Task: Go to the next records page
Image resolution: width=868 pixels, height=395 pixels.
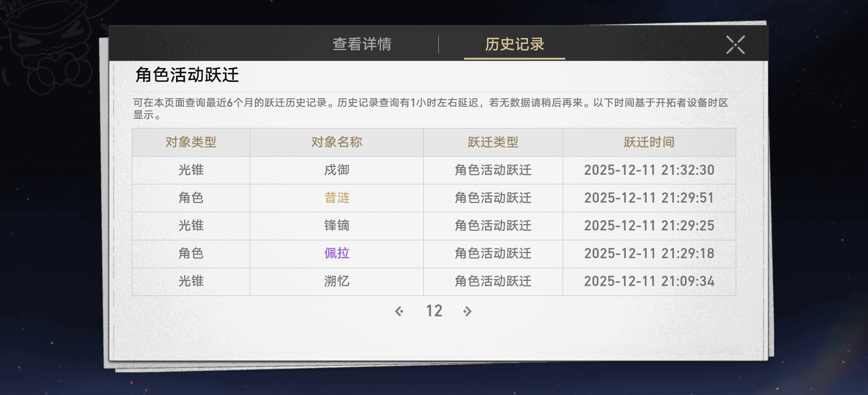Action: coord(467,311)
